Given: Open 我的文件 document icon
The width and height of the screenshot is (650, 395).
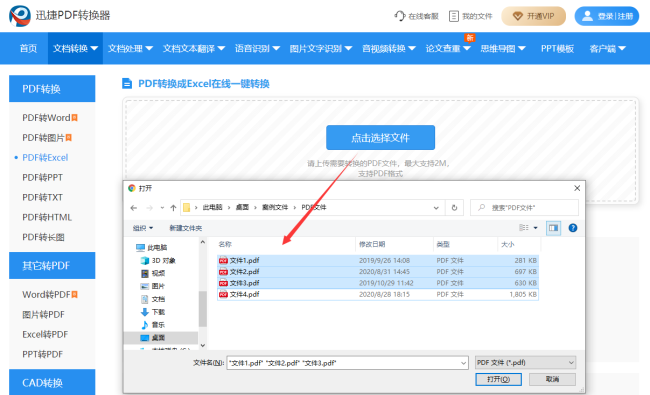Looking at the screenshot, I should 454,16.
